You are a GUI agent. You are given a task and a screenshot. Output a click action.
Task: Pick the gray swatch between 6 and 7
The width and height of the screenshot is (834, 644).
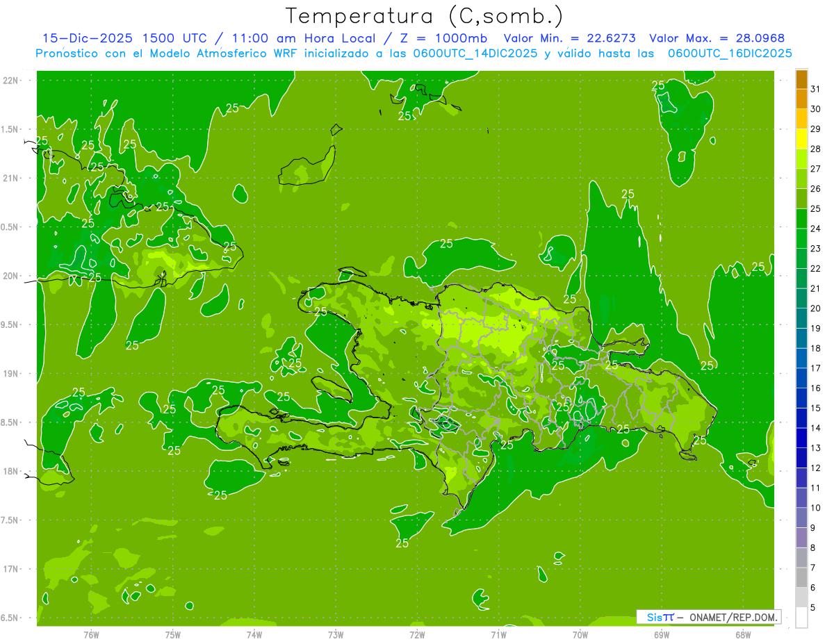[x=801, y=577]
